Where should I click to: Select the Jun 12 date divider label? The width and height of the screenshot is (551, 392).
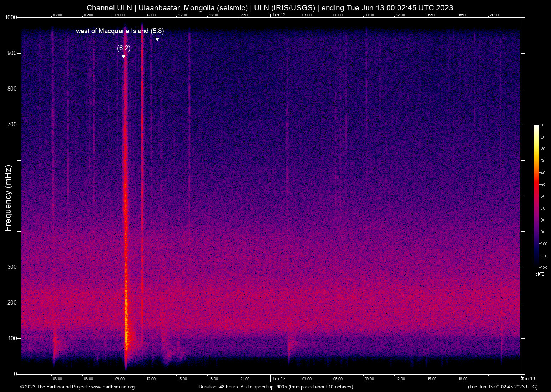(x=279, y=379)
